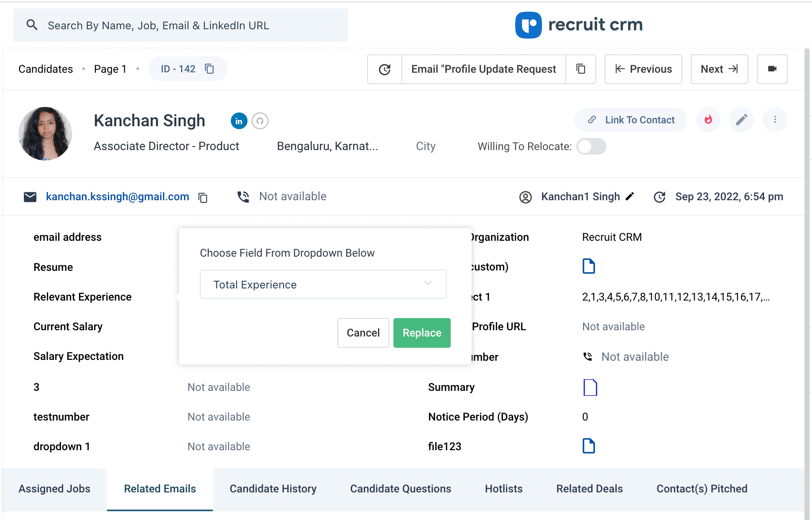
Task: Click the refresh icon beside Email button
Action: coord(385,69)
